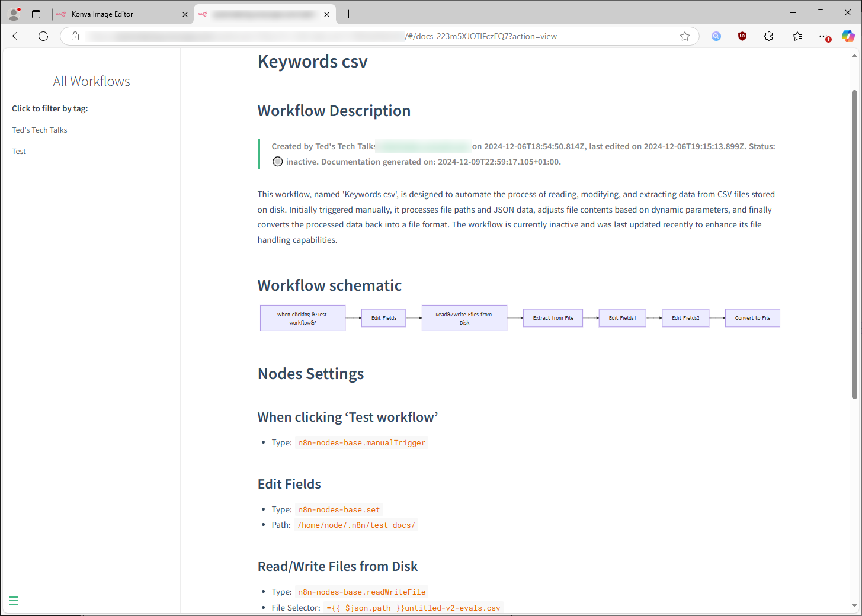The width and height of the screenshot is (862, 616).
Task: Click the n8n-nodes-base.readWriteFile code text
Action: coord(361,592)
